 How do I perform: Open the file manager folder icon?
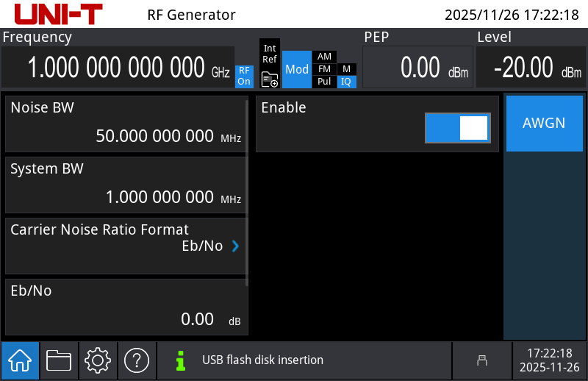(59, 360)
